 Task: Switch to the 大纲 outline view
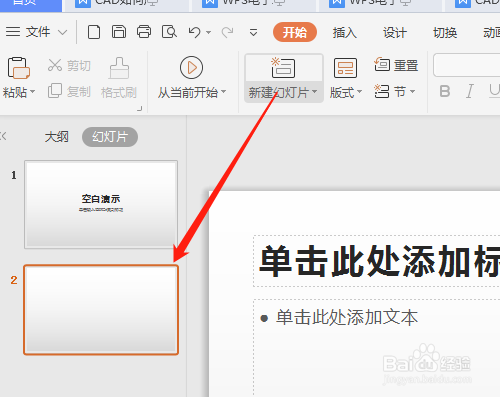pos(57,137)
